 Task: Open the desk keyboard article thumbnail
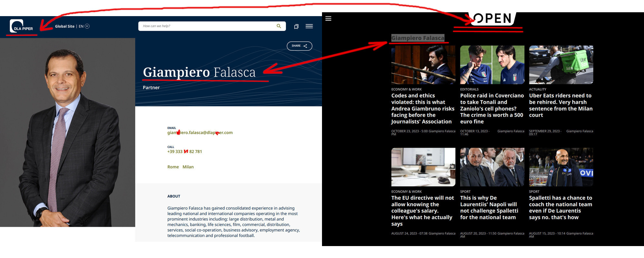click(423, 167)
